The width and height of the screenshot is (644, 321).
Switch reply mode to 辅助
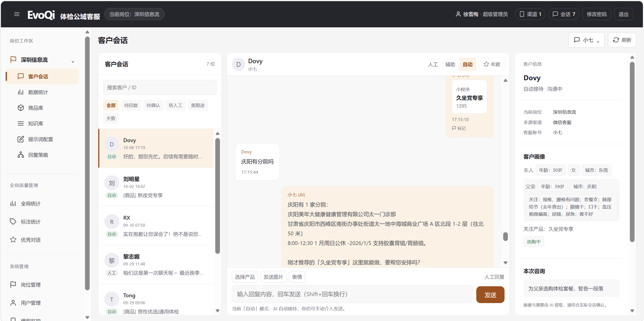[x=450, y=65]
